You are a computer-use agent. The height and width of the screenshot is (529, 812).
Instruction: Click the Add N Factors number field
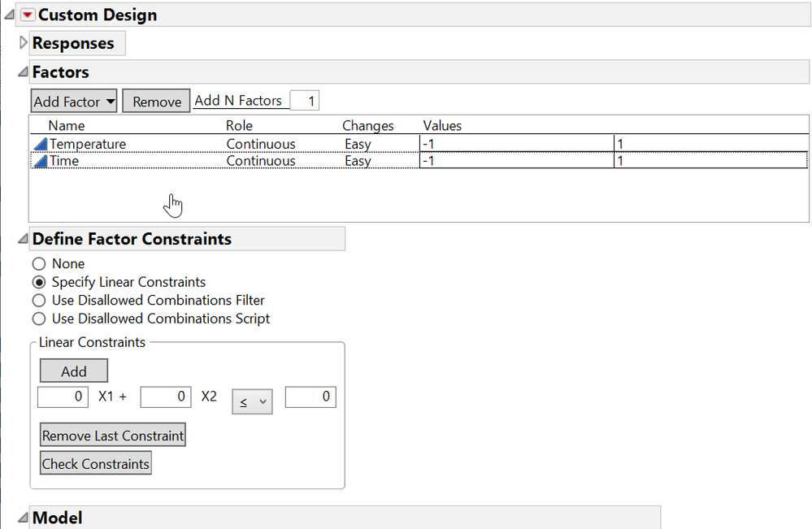pyautogui.click(x=305, y=101)
